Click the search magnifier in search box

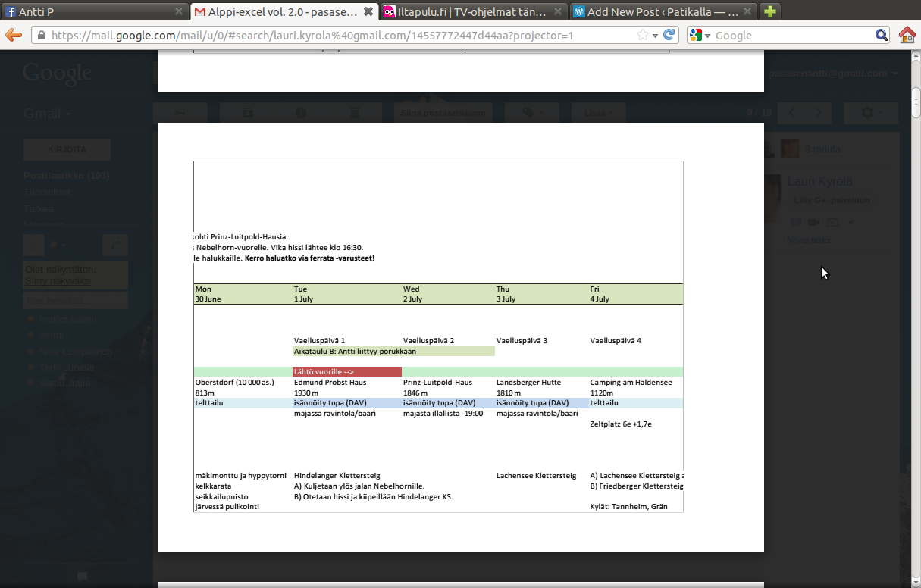pyautogui.click(x=882, y=35)
